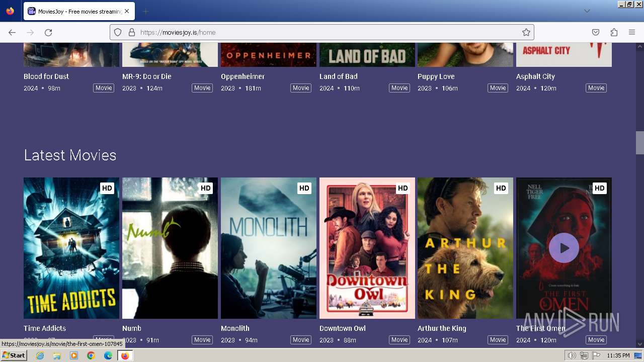The height and width of the screenshot is (362, 644).
Task: Play The First Omen movie
Action: (563, 248)
